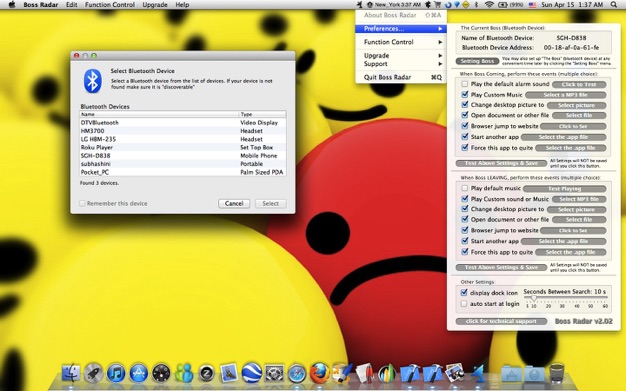Open the Boss Radar menu in menu bar
The image size is (626, 391).
[41, 5]
